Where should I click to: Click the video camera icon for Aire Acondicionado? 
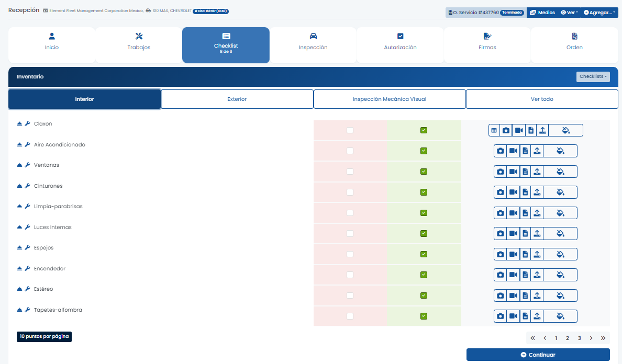pos(513,151)
